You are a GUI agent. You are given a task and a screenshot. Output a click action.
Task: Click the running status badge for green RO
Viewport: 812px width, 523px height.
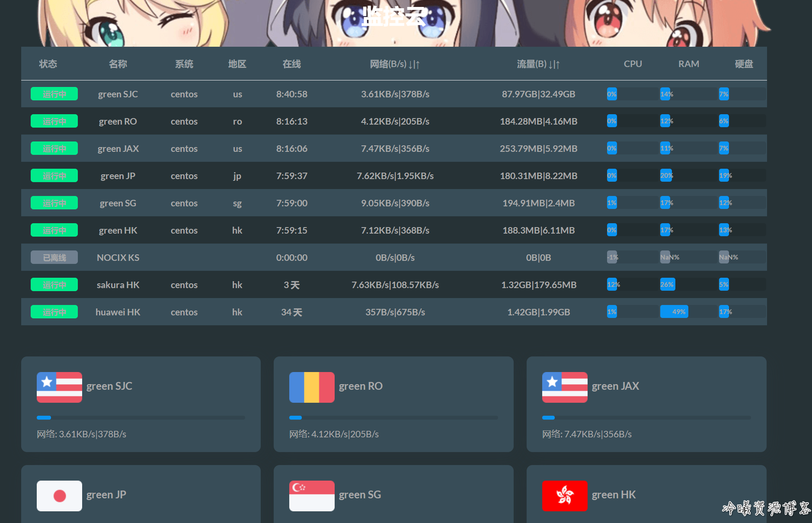(54, 121)
